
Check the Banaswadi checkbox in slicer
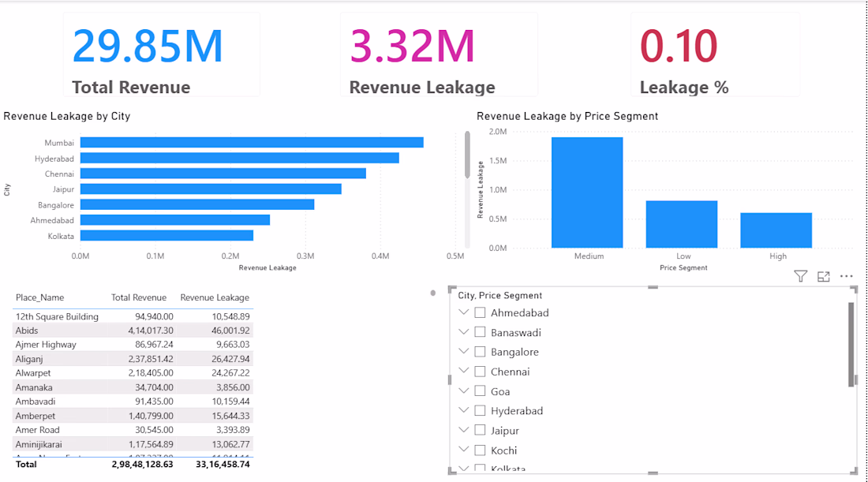480,332
